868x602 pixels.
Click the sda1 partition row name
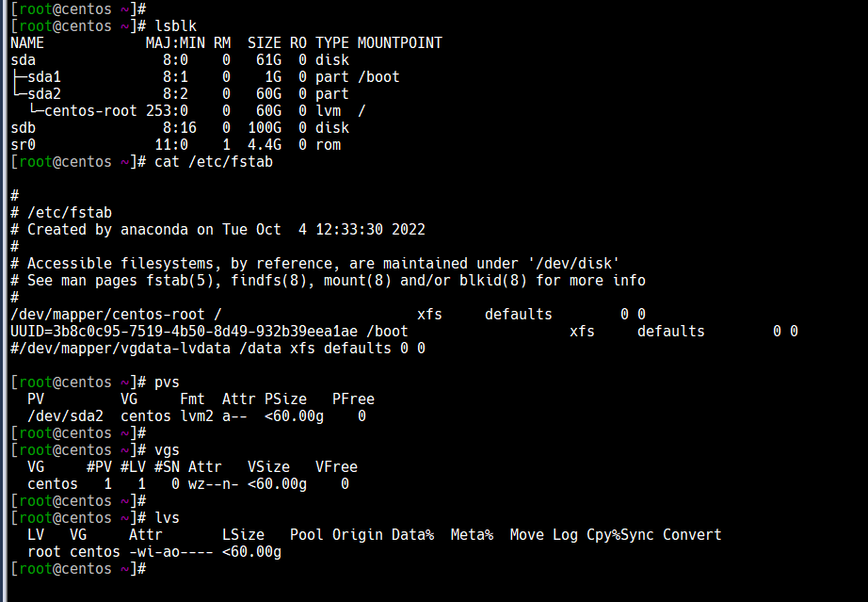44,77
